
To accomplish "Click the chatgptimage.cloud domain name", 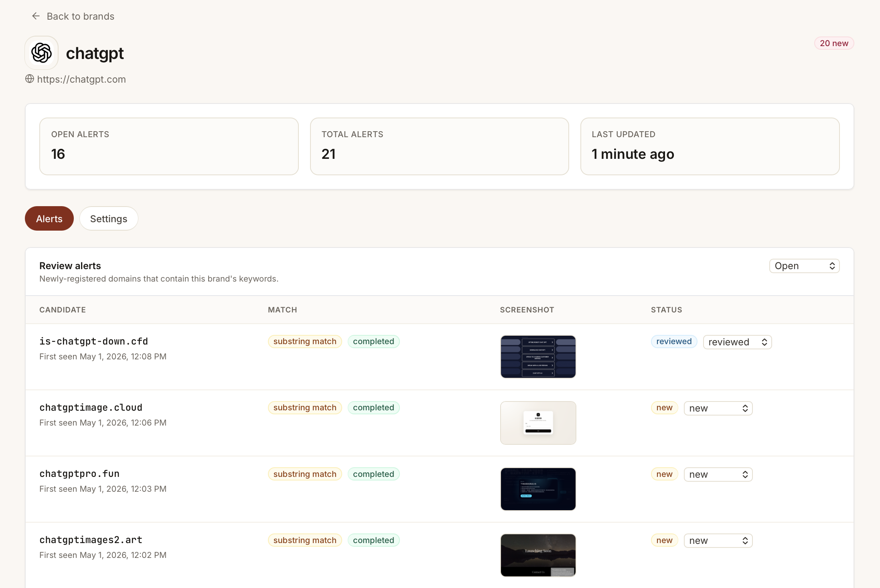I will pos(91,408).
